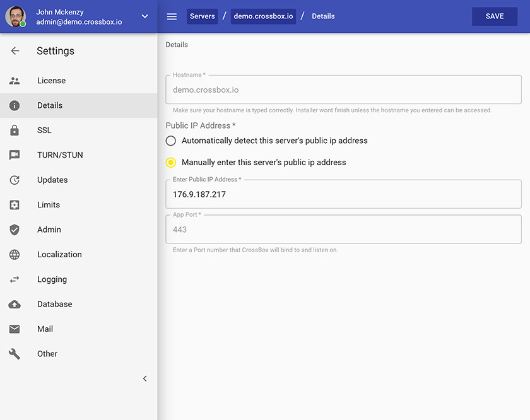This screenshot has height=420, width=530.
Task: Go back using the Settings arrow
Action: point(15,50)
